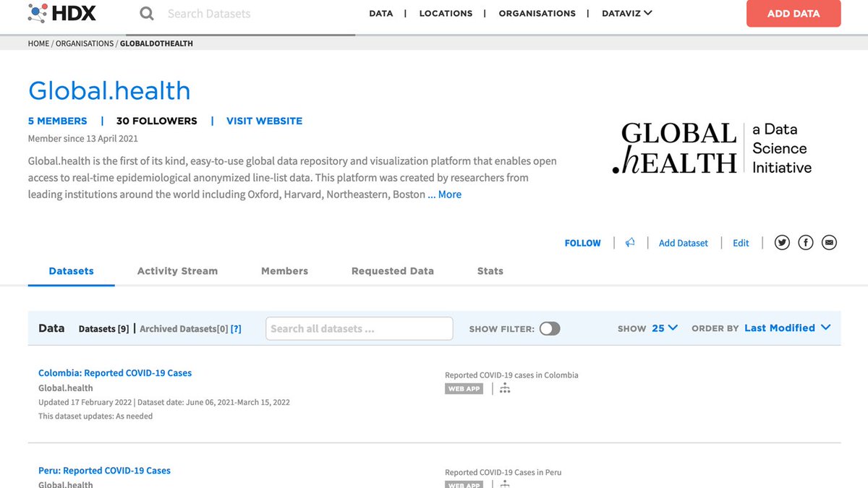The height and width of the screenshot is (488, 868).
Task: Share organisation via Facebook icon
Action: (x=806, y=243)
